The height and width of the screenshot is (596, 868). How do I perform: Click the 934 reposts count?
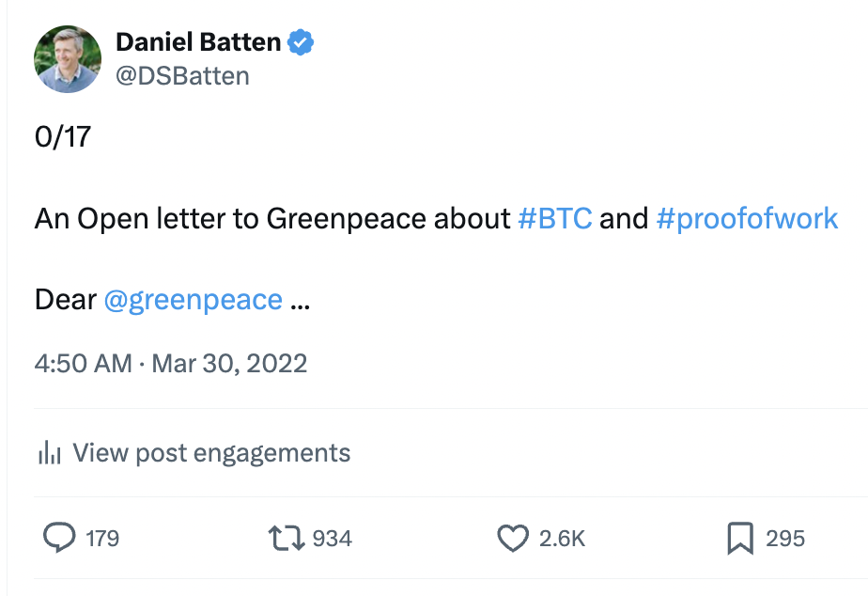[x=332, y=538]
